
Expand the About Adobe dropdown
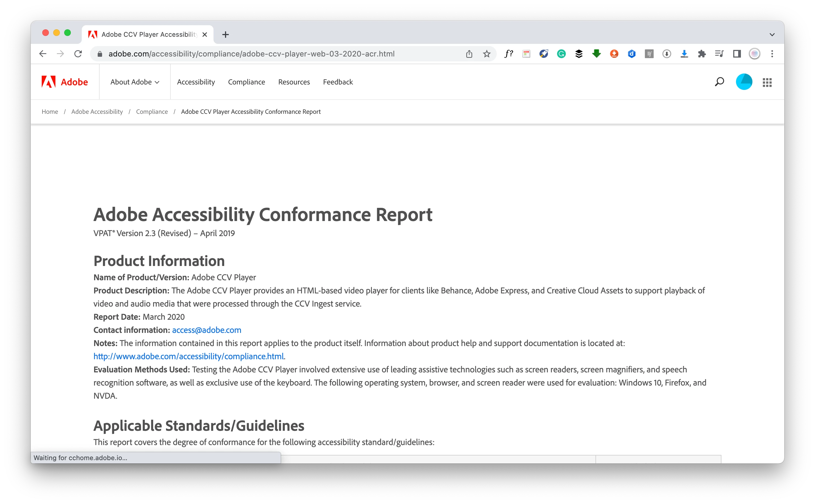(x=135, y=82)
